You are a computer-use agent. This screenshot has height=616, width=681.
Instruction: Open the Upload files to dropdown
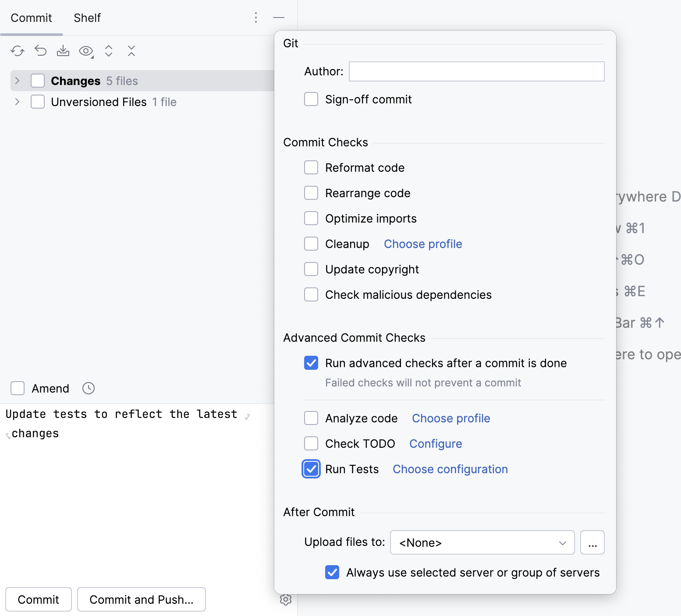[482, 542]
